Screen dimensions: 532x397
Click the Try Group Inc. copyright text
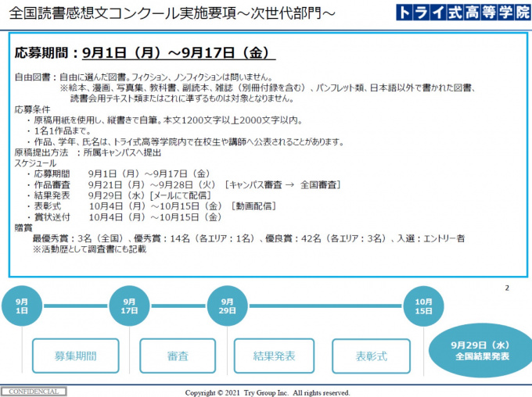coord(267,392)
